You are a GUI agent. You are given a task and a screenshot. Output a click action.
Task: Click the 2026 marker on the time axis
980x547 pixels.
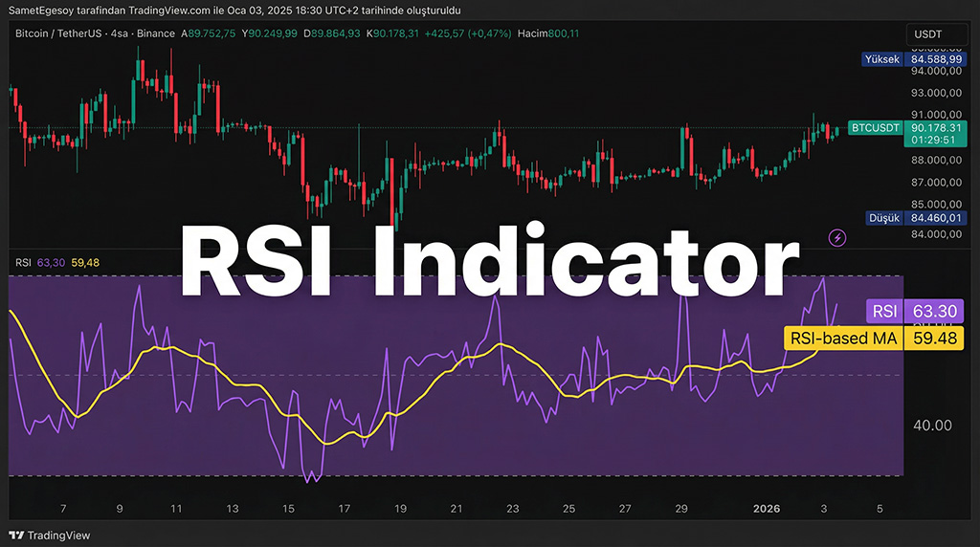point(768,509)
